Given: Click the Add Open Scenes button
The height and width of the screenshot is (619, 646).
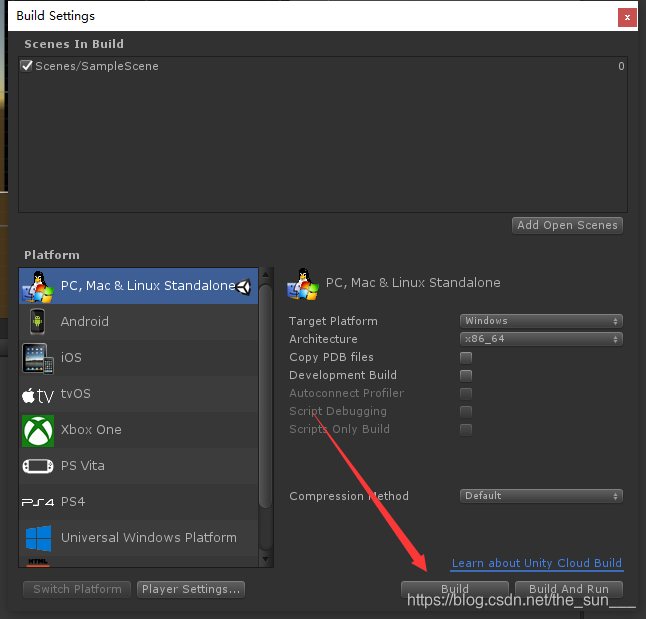Looking at the screenshot, I should tap(567, 225).
